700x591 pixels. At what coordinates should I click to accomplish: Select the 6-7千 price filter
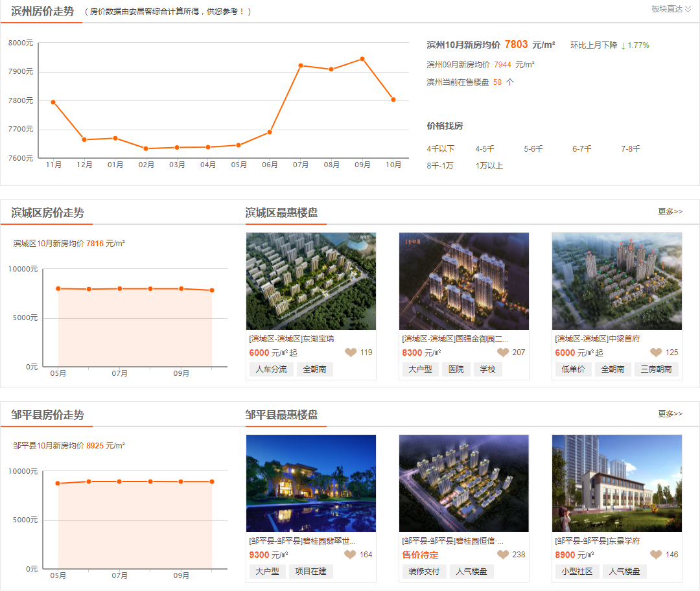pyautogui.click(x=581, y=149)
